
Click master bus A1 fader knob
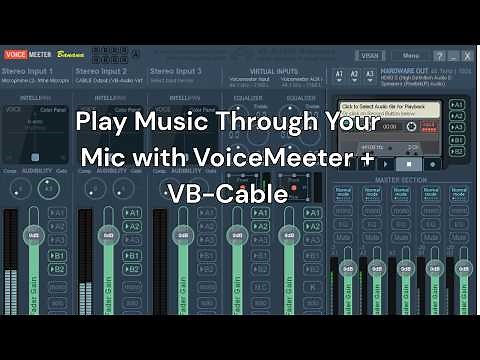348,269
